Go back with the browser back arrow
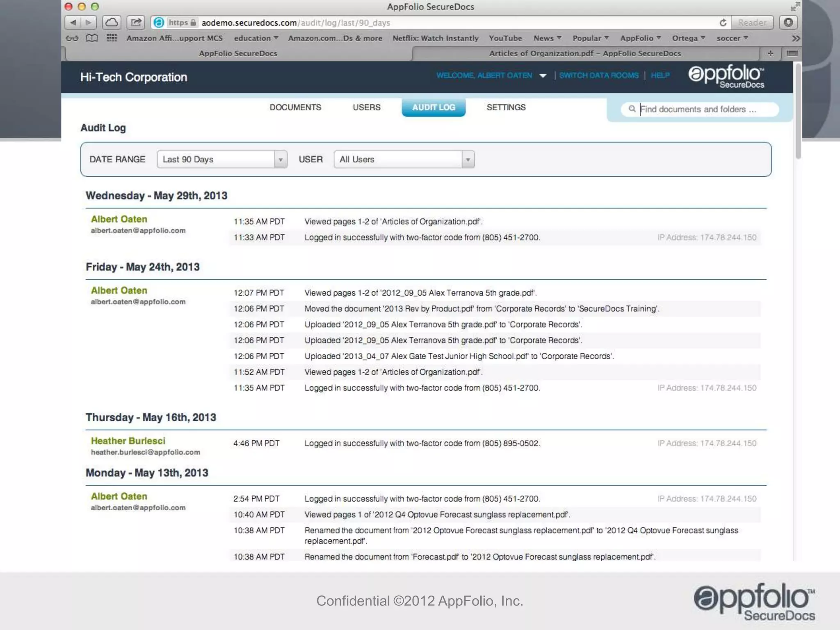840x630 pixels. click(73, 22)
